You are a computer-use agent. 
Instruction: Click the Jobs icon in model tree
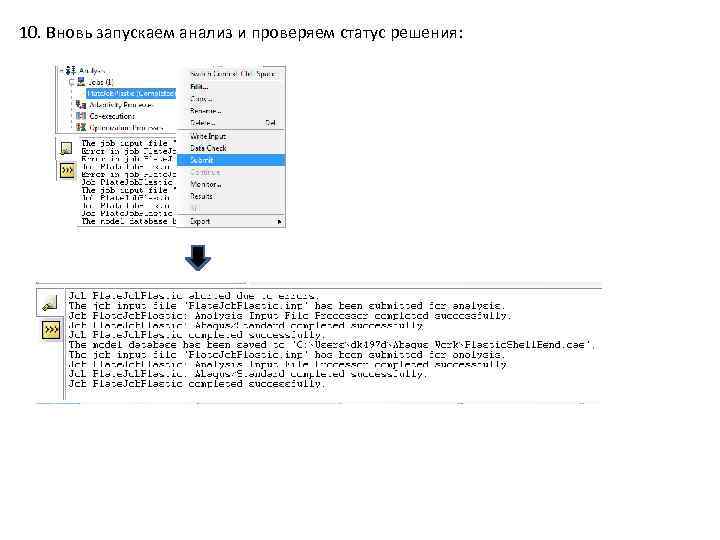point(81,82)
